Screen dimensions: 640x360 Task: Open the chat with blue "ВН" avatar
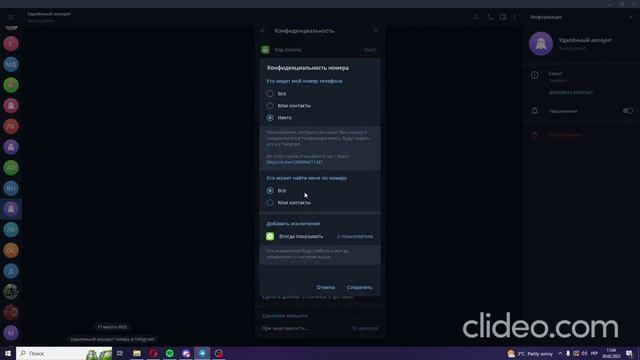tap(11, 188)
